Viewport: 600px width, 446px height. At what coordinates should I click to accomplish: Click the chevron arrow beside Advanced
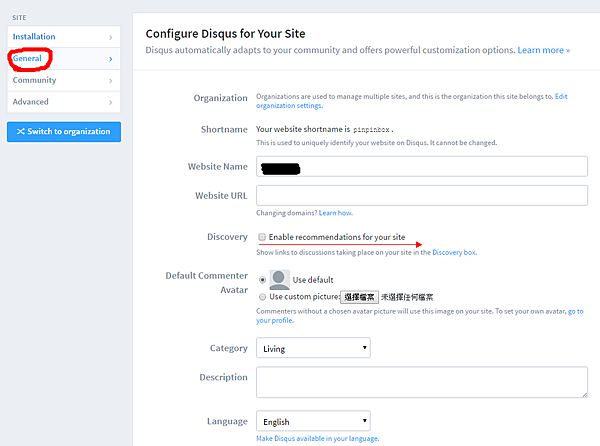(111, 102)
